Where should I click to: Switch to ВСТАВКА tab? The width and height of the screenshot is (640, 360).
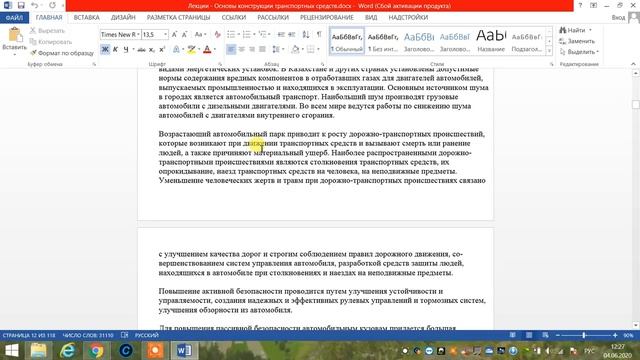pyautogui.click(x=87, y=18)
